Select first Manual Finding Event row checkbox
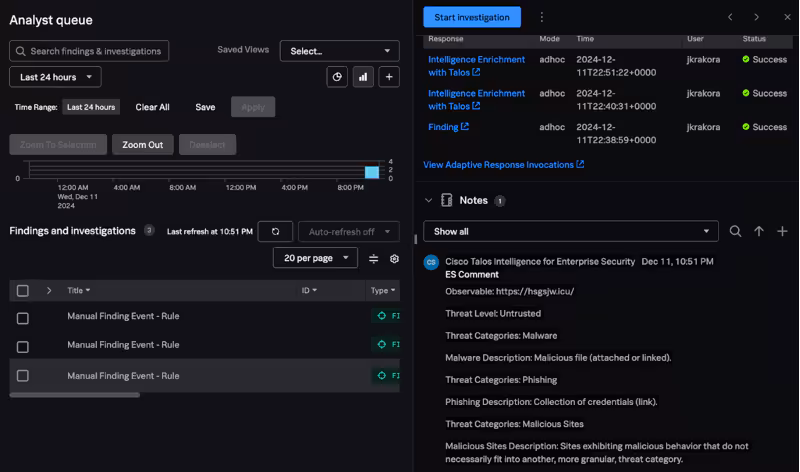This screenshot has height=472, width=800. click(x=23, y=317)
